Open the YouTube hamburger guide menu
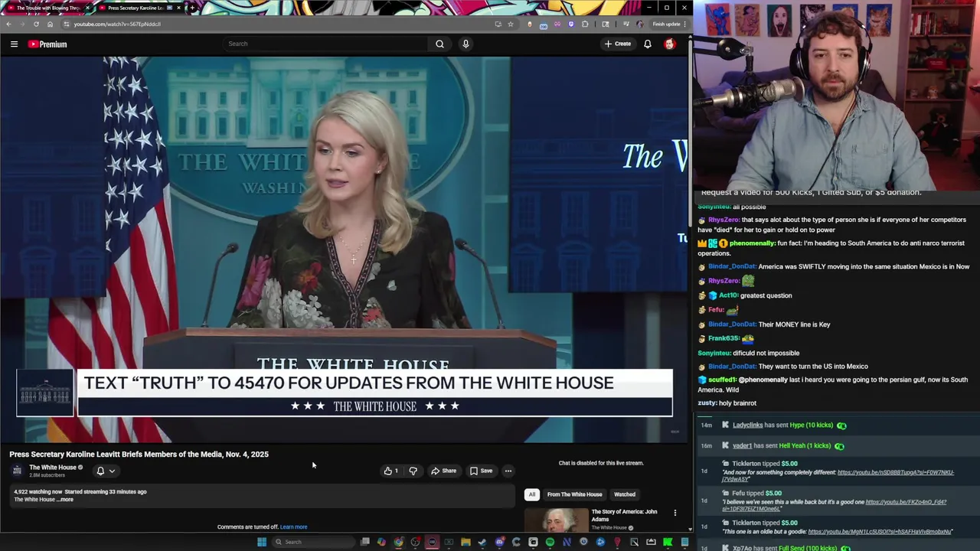Screen dimensions: 980x551 click(14, 44)
